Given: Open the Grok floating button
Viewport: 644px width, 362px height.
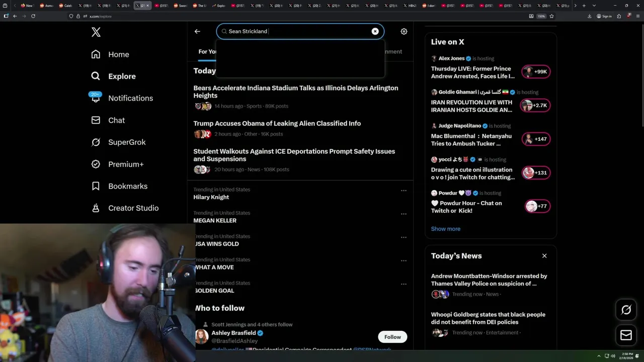Looking at the screenshot, I should [x=626, y=310].
